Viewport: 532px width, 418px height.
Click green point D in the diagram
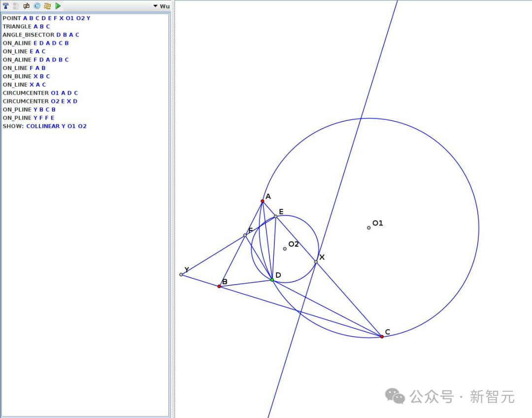[272, 280]
